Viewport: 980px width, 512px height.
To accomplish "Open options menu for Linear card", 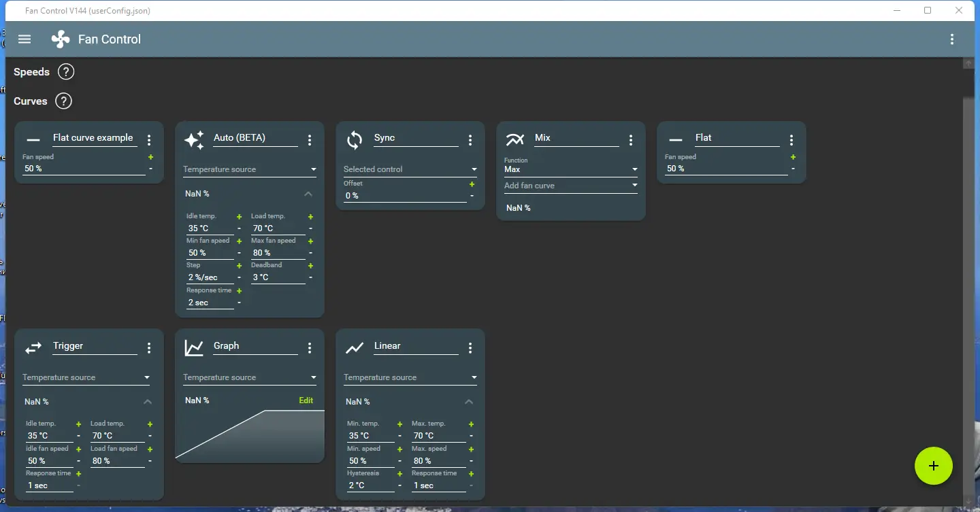I will point(470,348).
